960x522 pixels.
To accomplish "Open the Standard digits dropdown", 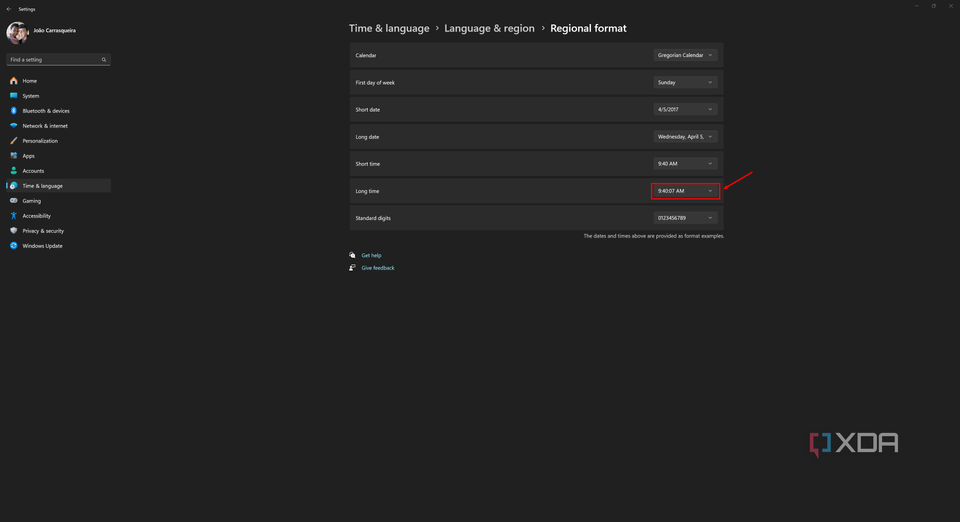I will click(x=685, y=218).
